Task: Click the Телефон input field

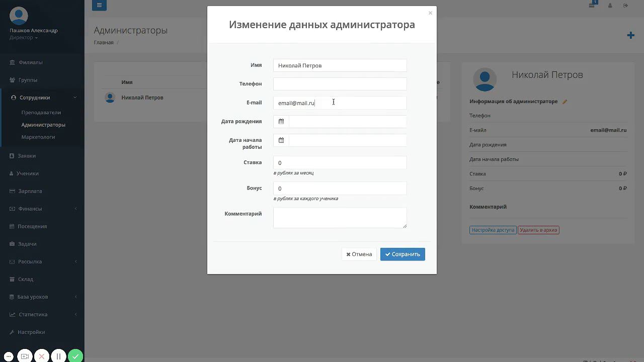Action: (x=340, y=84)
